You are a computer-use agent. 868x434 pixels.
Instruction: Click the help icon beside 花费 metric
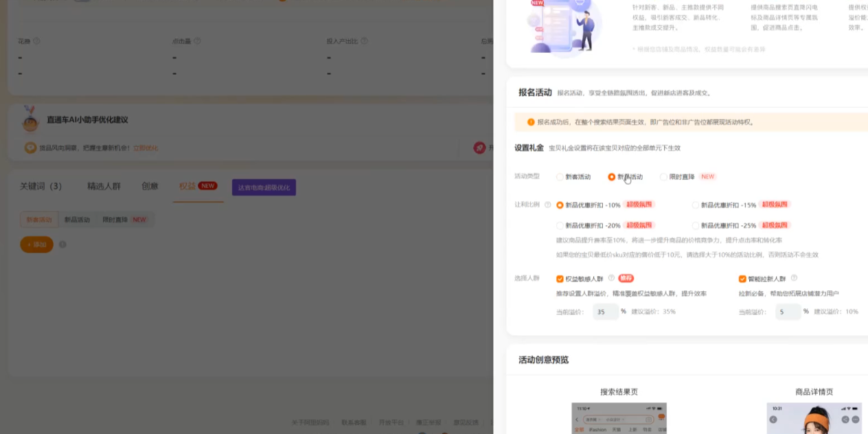coord(37,41)
